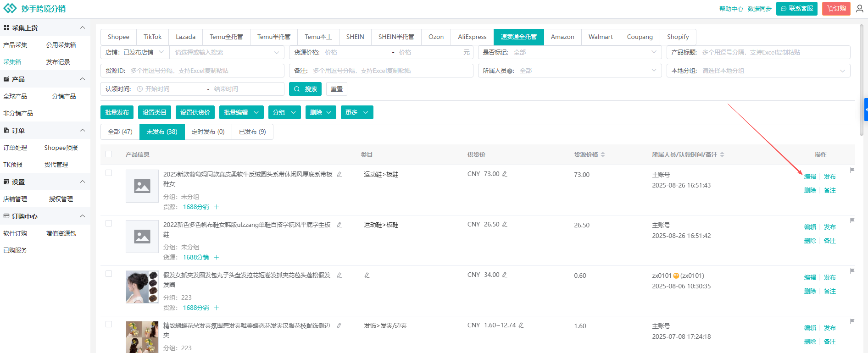Click sort arrows on 货源价格 column header

603,155
